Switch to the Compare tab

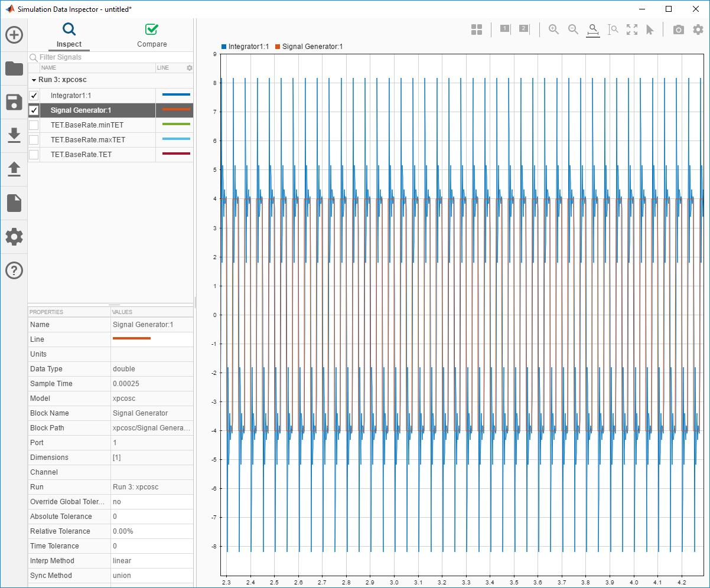tap(152, 35)
